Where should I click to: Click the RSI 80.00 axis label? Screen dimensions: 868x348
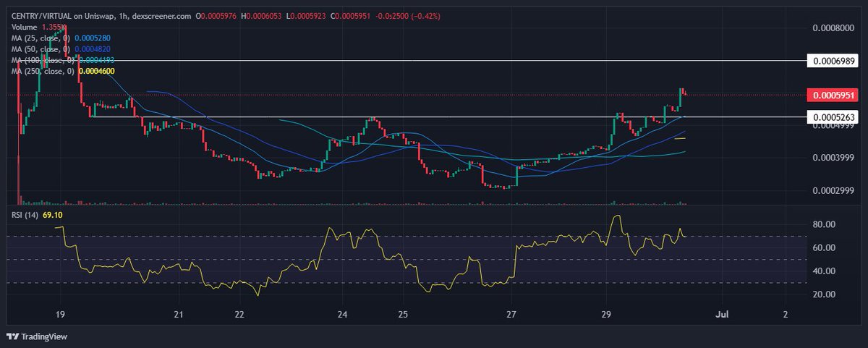pyautogui.click(x=823, y=224)
